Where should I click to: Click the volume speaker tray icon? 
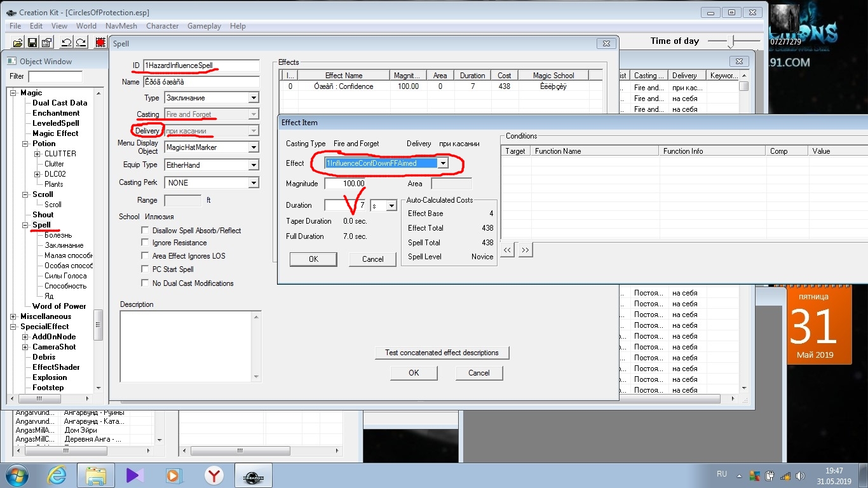799,476
